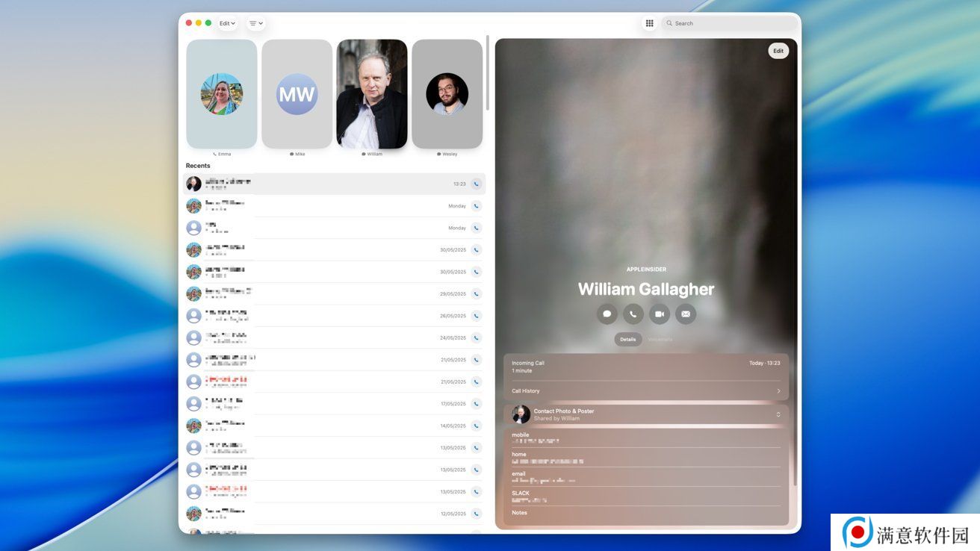
Task: Open Call History
Action: (645, 391)
